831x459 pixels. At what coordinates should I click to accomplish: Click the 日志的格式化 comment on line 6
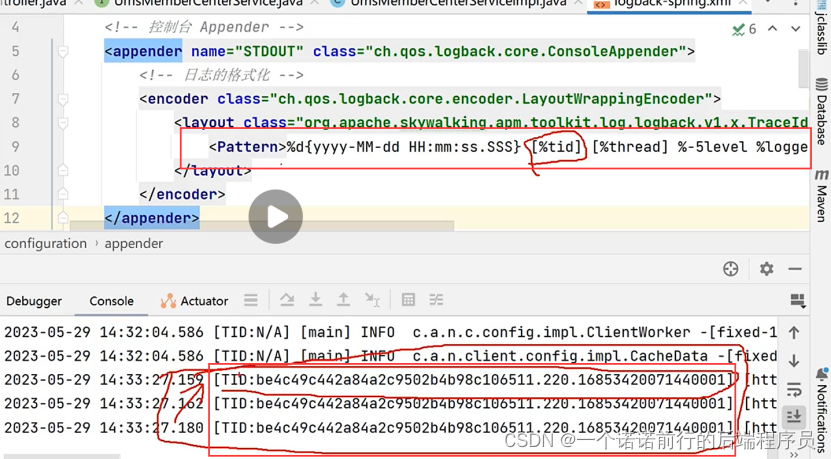tap(222, 75)
